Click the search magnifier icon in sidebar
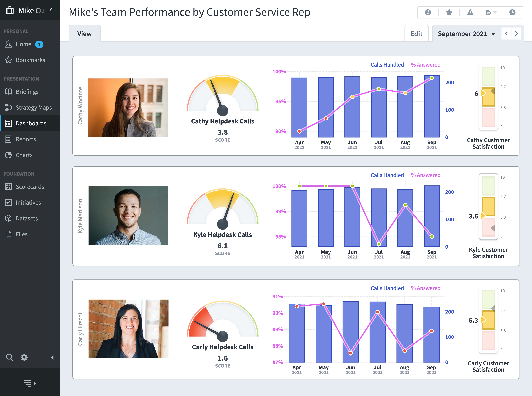Screen dimensions: 532x396 [x=10, y=357]
